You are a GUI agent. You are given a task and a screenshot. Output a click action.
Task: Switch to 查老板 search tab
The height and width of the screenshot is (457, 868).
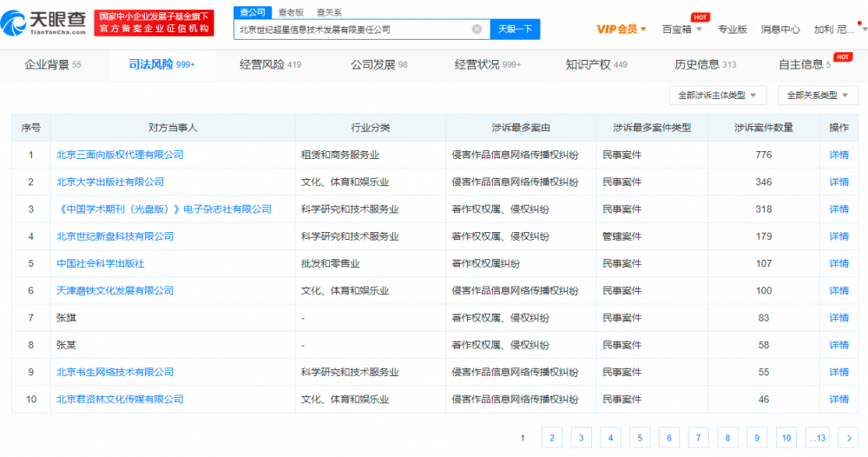coord(291,12)
